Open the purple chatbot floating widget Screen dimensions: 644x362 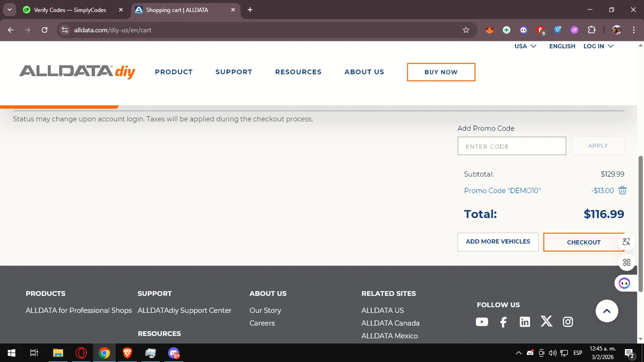[624, 283]
